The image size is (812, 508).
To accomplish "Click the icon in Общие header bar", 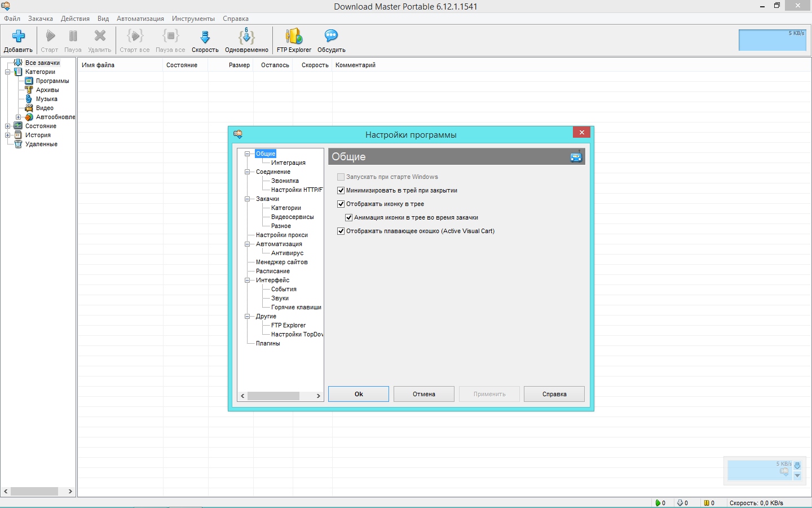I will 576,156.
